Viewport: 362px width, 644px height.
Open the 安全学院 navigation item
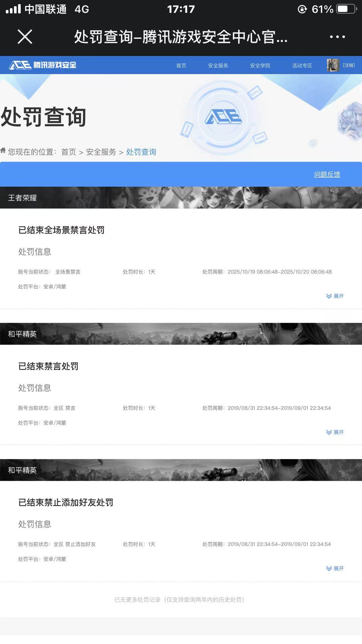[260, 66]
